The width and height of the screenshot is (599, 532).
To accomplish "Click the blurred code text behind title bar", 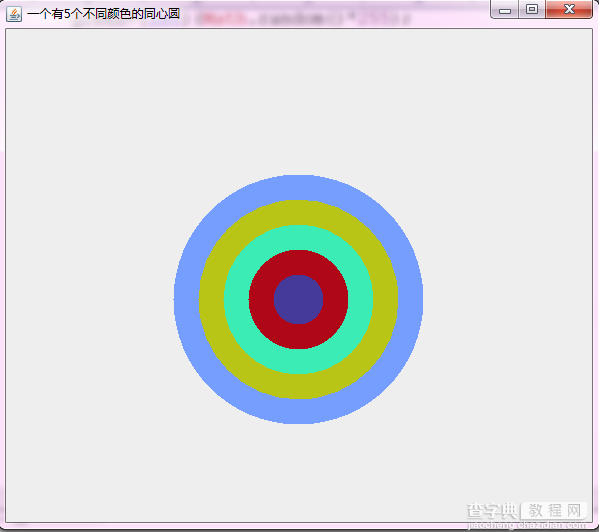I will click(x=304, y=18).
